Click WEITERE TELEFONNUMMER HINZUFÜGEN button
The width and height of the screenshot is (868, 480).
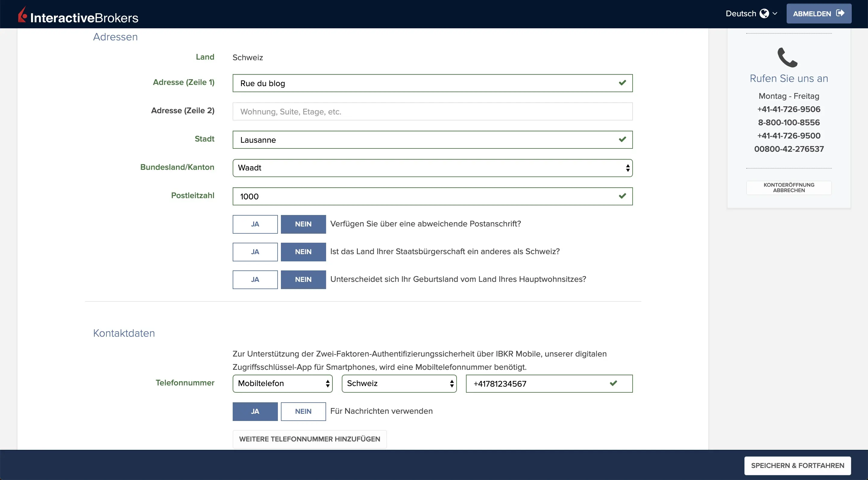pyautogui.click(x=309, y=439)
